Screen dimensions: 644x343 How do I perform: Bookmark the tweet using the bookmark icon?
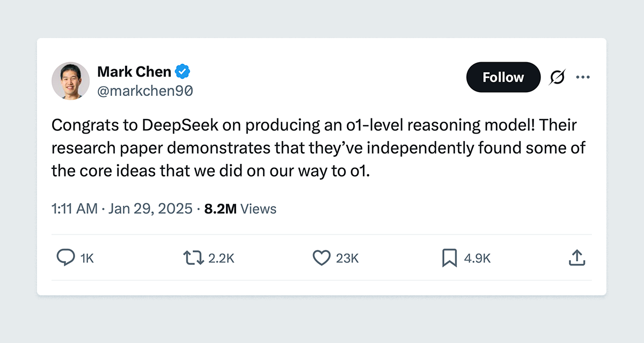coord(449,258)
